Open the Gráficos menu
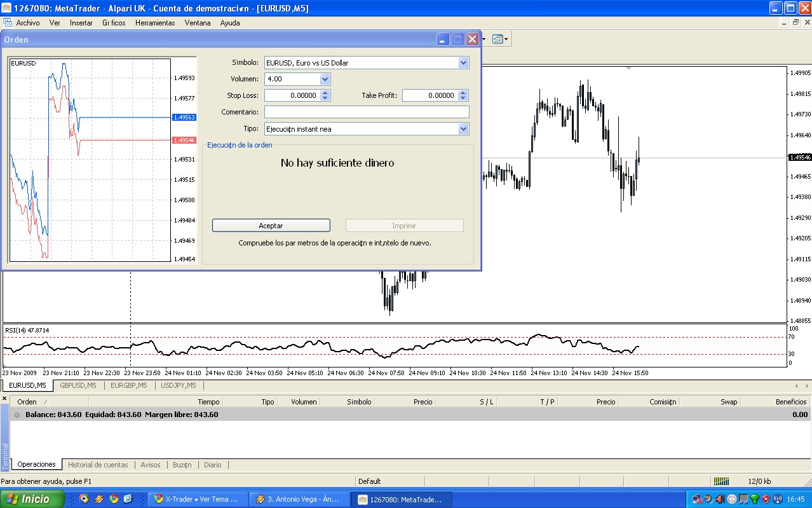The height and width of the screenshot is (508, 812). (114, 23)
